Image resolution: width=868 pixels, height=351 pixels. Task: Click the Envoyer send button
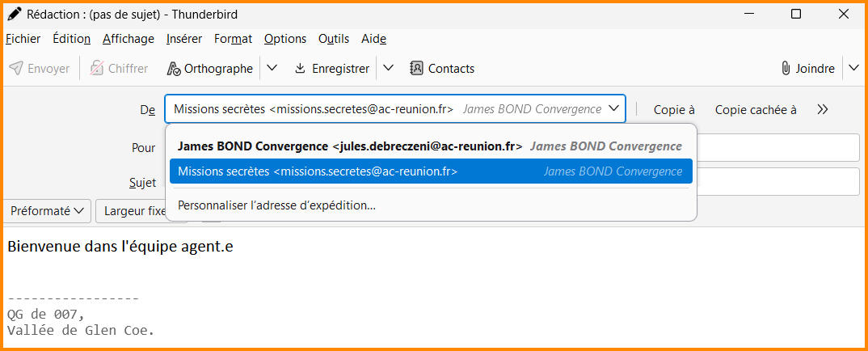pyautogui.click(x=40, y=69)
